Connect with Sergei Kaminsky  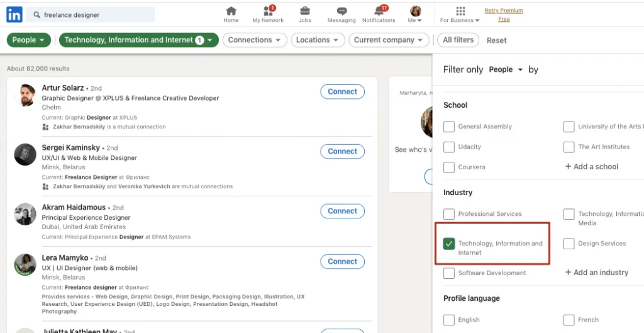click(x=343, y=151)
